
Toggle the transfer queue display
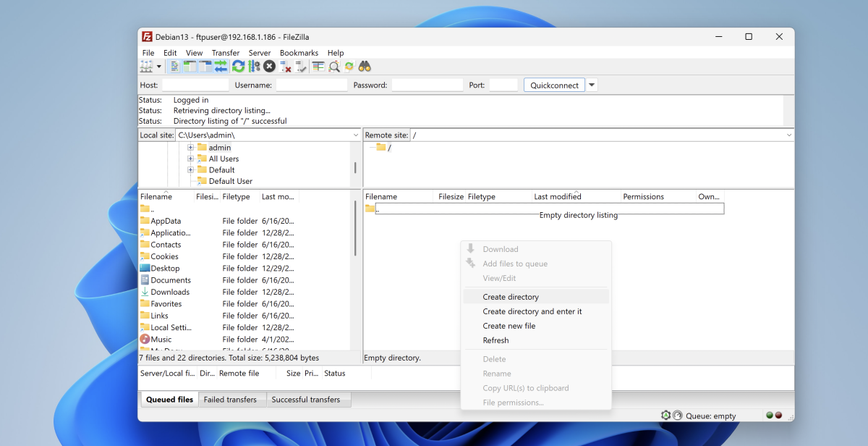(x=221, y=67)
